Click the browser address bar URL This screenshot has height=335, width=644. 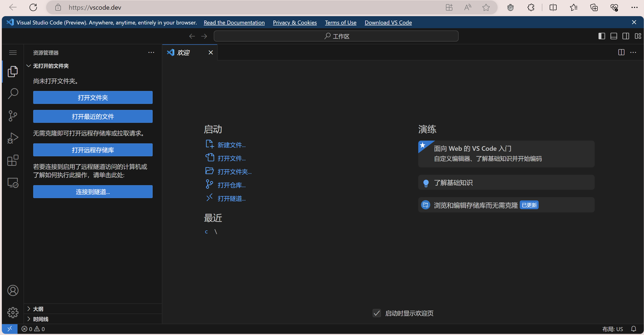click(95, 7)
